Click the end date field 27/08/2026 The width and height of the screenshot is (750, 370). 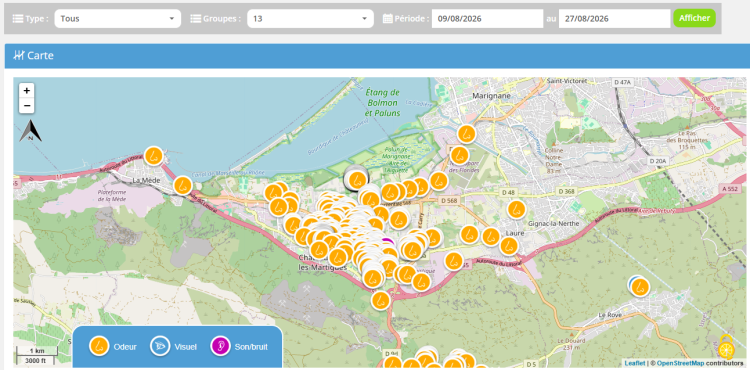coord(615,19)
